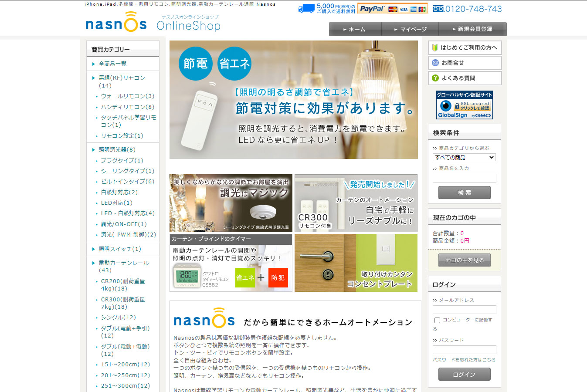Toggle the コンピューターに記憶する checkbox
Viewport: 587px width, 392px height.
pyautogui.click(x=437, y=320)
